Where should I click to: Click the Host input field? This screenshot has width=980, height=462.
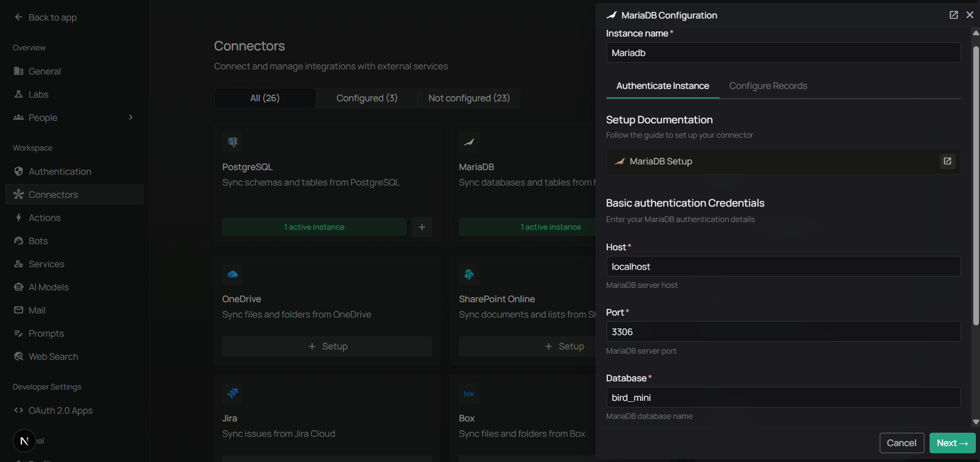point(783,266)
